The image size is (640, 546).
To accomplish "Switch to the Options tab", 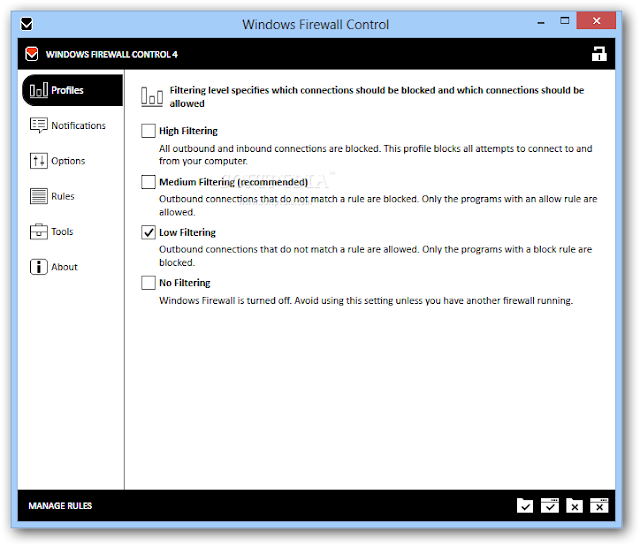I will [x=73, y=161].
